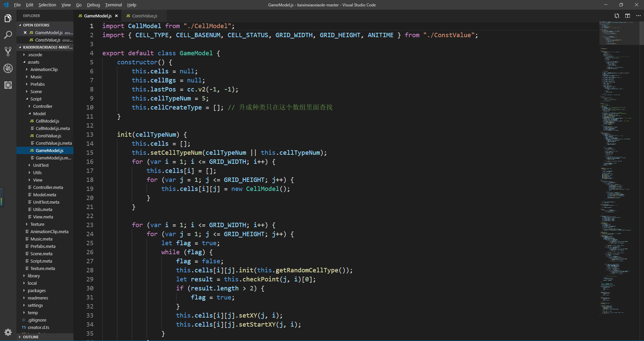Open the Manage gear menu
The width and height of the screenshot is (644, 341).
point(8,332)
